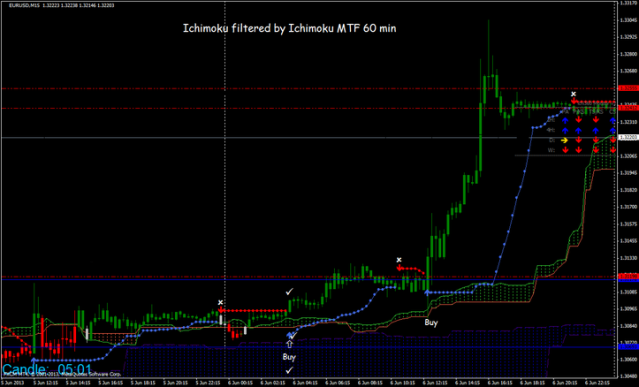Click the checkmark above the 6 Jun 04:15 breakout candle

coord(289,292)
